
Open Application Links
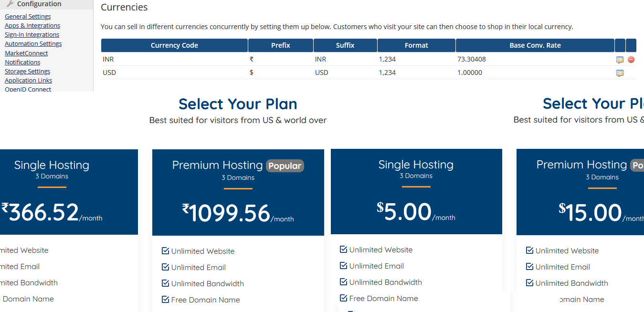point(28,80)
